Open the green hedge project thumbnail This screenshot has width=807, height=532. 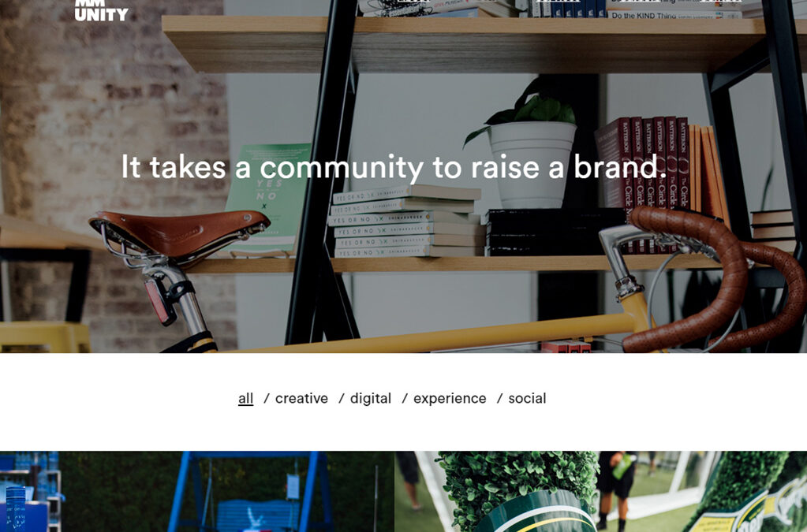(600, 491)
